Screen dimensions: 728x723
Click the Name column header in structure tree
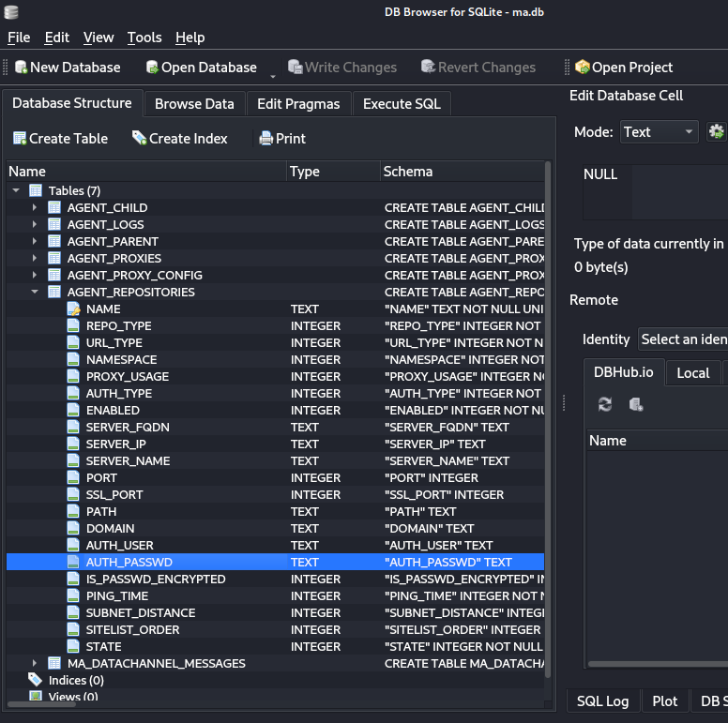click(x=146, y=172)
